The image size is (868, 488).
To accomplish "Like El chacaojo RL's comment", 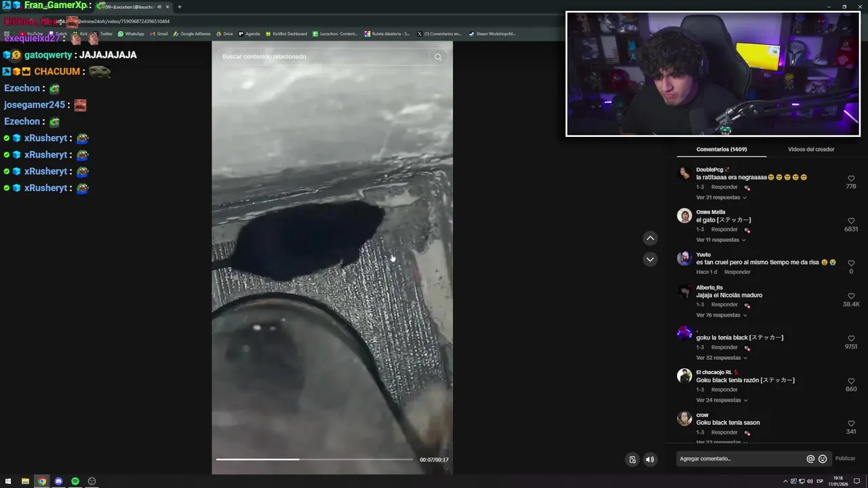I will pos(851,381).
